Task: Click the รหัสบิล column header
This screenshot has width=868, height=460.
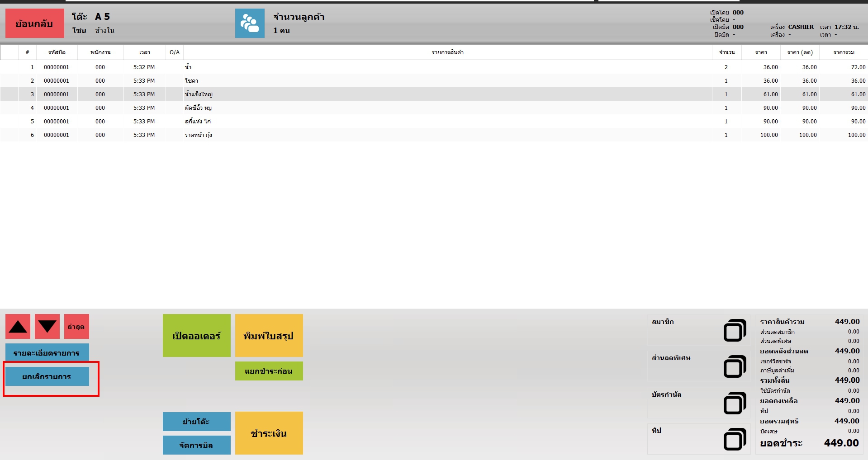Action: tap(57, 52)
